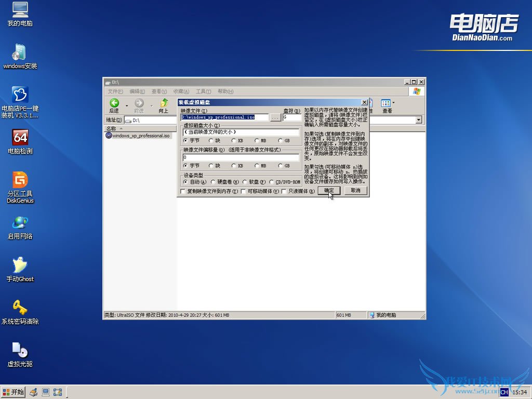This screenshot has height=399, width=532.
Task: Launch 分区工具 DiskGenius from desktop
Action: (x=20, y=181)
